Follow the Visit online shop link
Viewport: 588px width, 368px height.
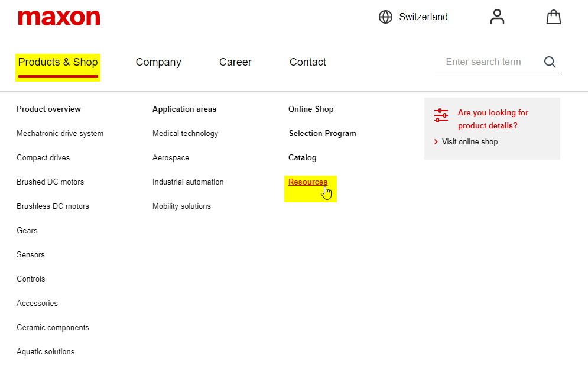point(470,141)
